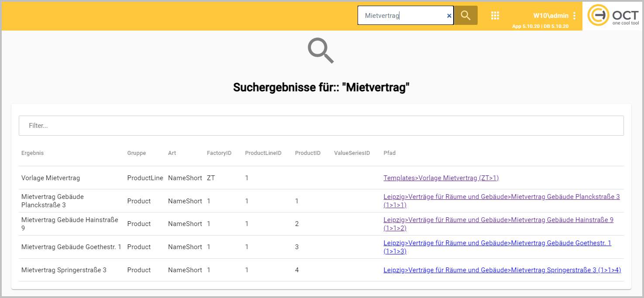Clear the search field with the X icon
644x298 pixels.
[x=449, y=16]
